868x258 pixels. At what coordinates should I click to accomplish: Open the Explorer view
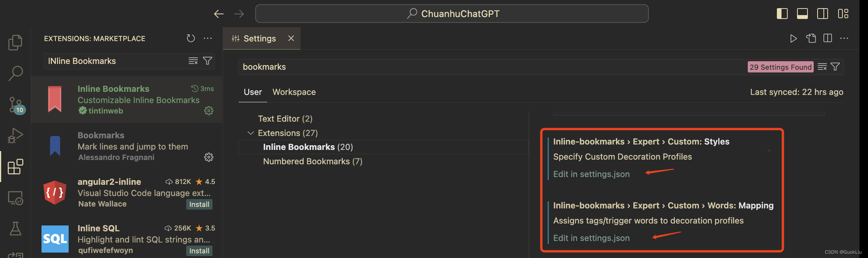tap(15, 42)
